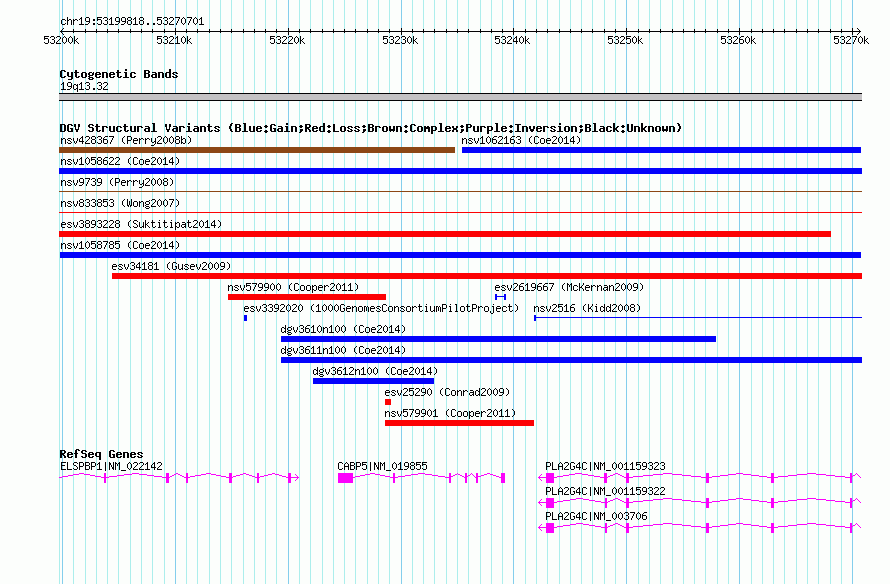Click the tiny blue esv3392020 marker
The width and height of the screenshot is (890, 584).
coord(245,318)
